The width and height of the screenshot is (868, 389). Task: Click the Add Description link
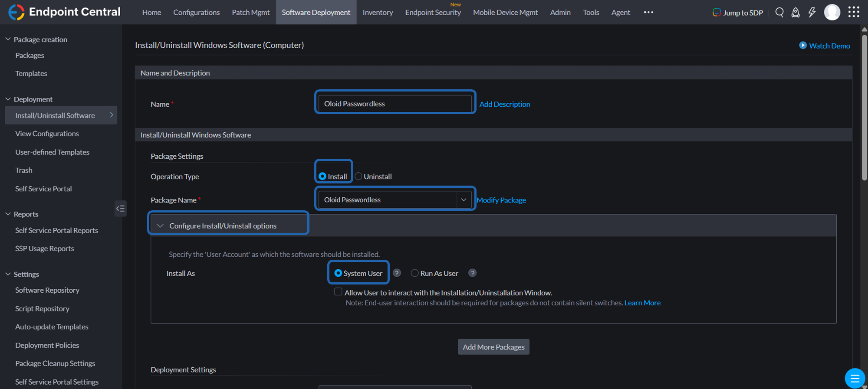(x=505, y=104)
